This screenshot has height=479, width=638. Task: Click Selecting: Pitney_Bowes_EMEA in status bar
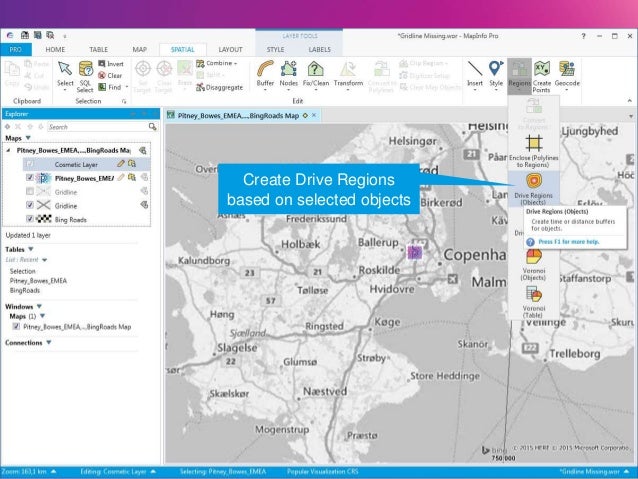[223, 472]
